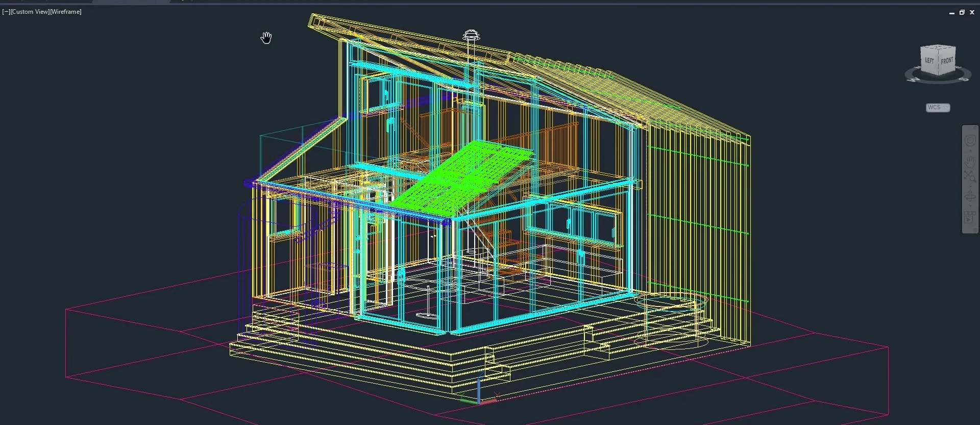Switch to FRONT view using the ViewCube
Screen dimensions: 980x425
947,61
